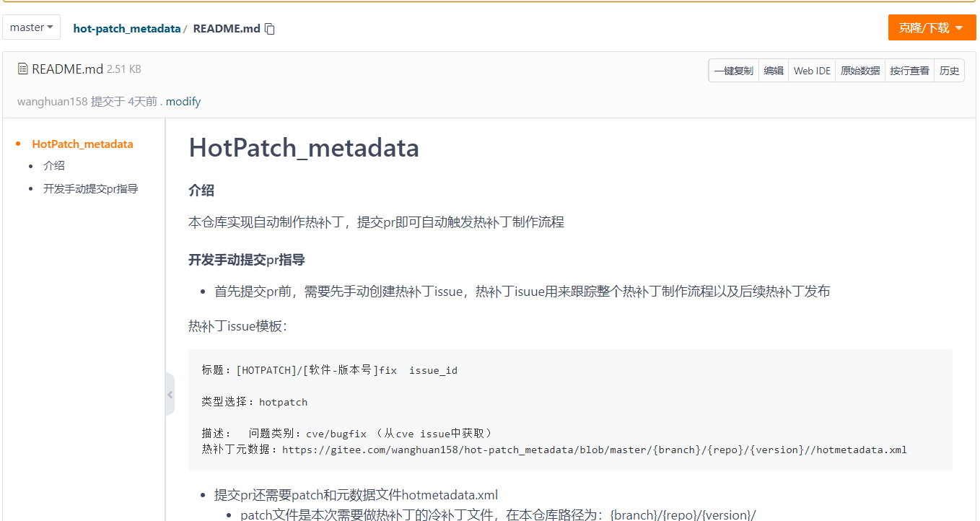Go to hot-patch_metadata breadcrumb link
The height and width of the screenshot is (521, 980).
pos(126,29)
